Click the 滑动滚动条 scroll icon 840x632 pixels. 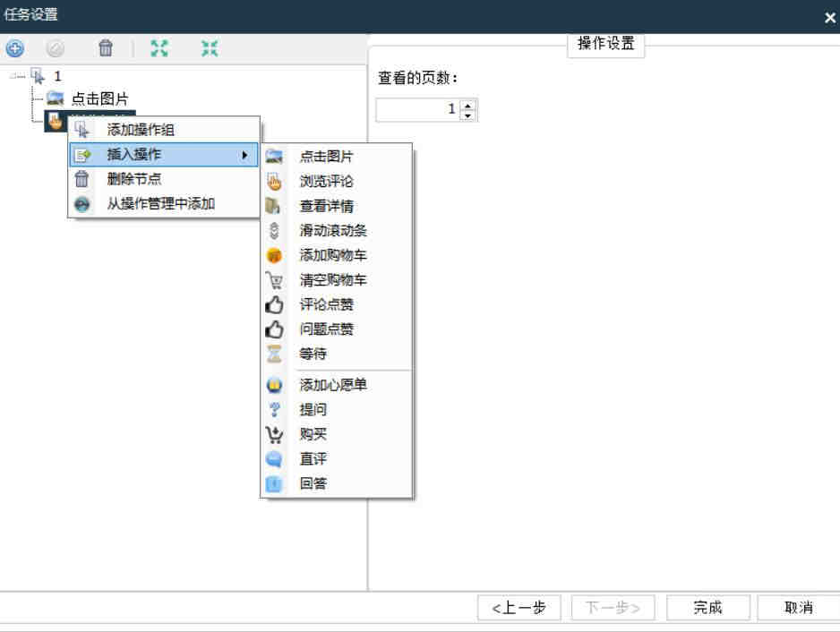(274, 230)
